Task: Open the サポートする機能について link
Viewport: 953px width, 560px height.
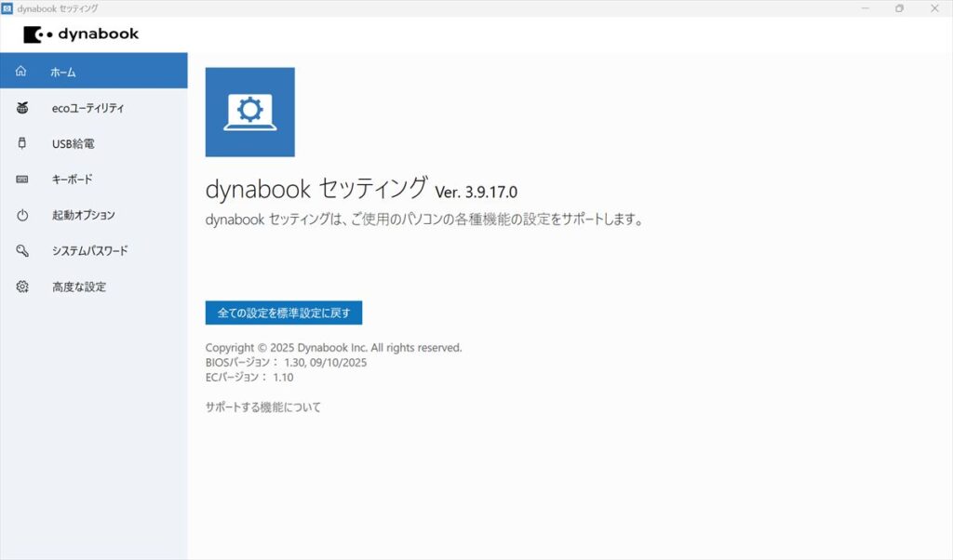Action: [262, 407]
